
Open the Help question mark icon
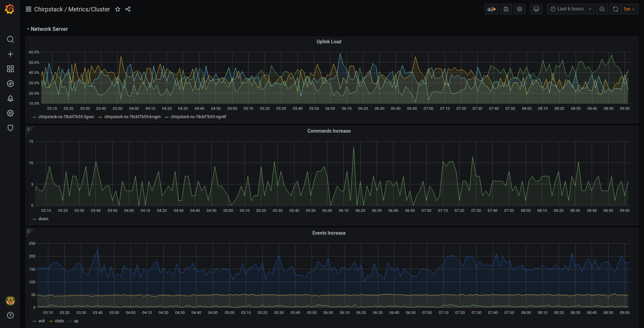[10, 315]
